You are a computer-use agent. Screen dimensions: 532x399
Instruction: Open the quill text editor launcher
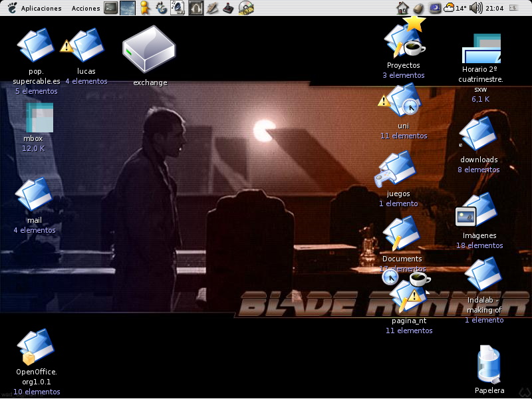[212, 8]
